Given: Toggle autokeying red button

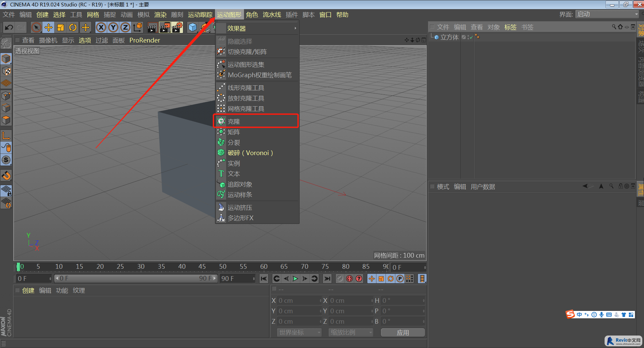Looking at the screenshot, I should point(349,279).
